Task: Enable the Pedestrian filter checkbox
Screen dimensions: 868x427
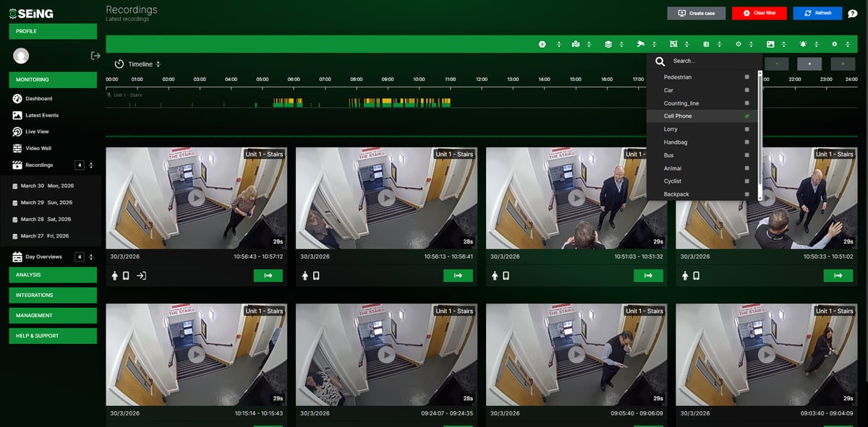Action: click(x=746, y=77)
